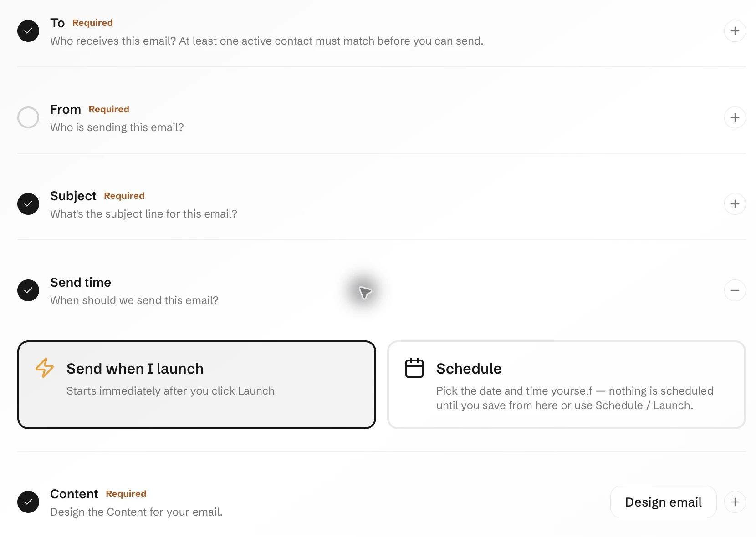This screenshot has height=537, width=756.
Task: Click the Design email button
Action: [663, 502]
